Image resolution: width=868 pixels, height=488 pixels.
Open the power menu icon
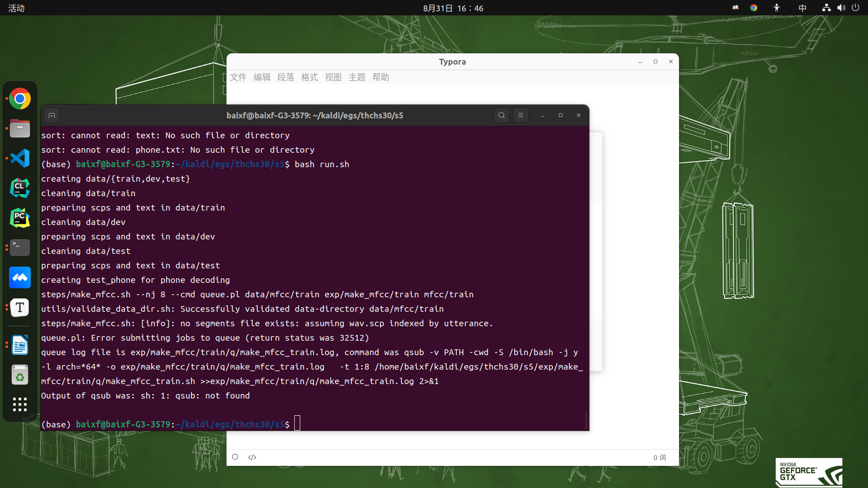click(855, 8)
